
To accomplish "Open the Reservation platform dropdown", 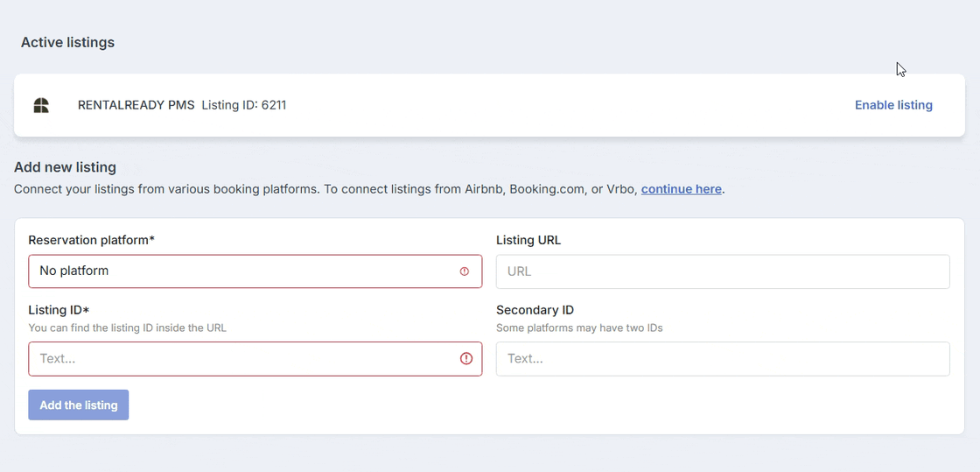I will [x=255, y=271].
